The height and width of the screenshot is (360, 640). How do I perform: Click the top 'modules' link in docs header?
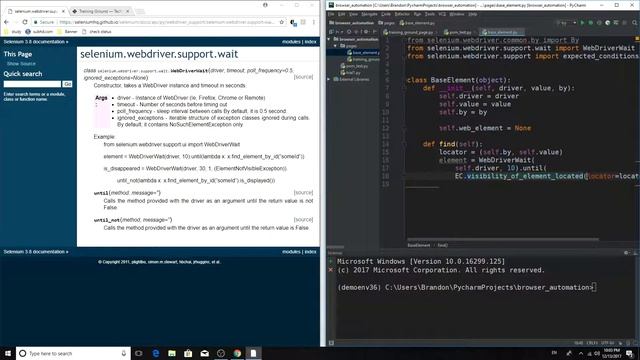tap(291, 42)
